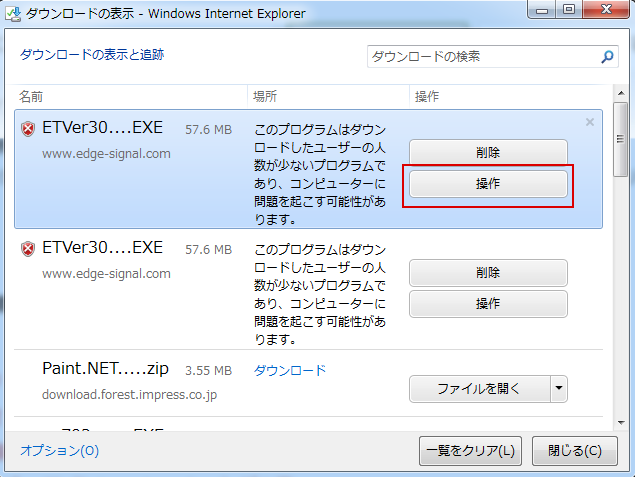Click the ダウンロードの表示と追跡 heading
This screenshot has width=635, height=477.
(x=92, y=54)
